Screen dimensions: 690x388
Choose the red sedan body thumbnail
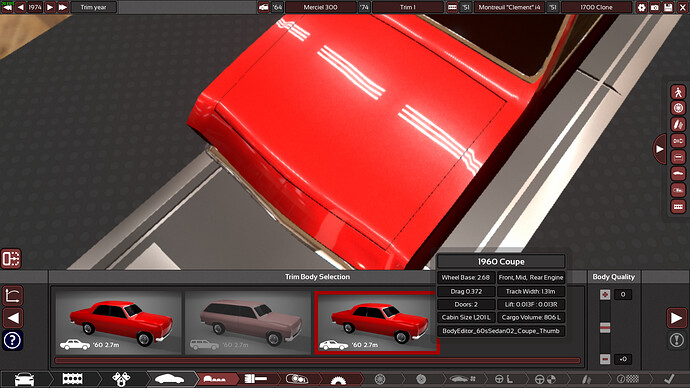[118, 322]
